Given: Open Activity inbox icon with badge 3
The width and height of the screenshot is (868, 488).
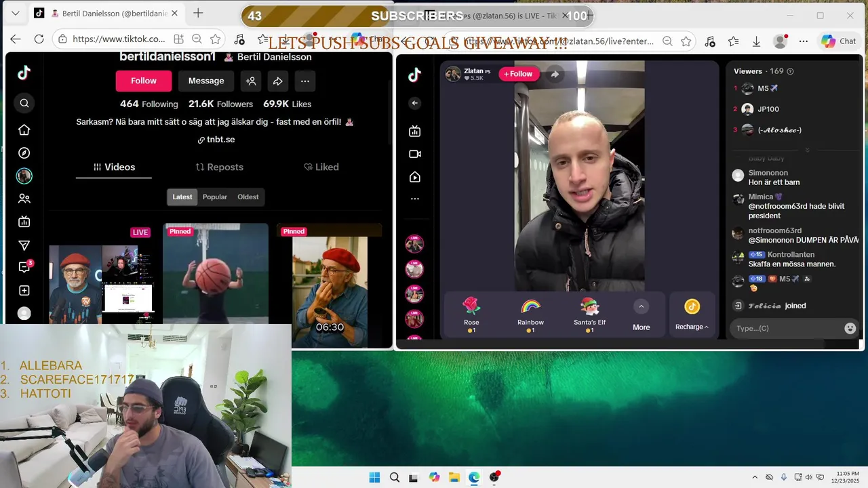Looking at the screenshot, I should click(24, 268).
